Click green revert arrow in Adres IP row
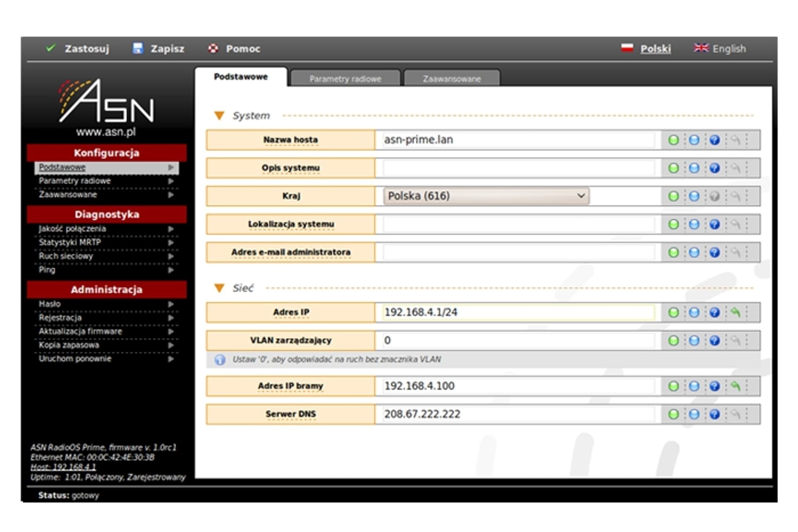This screenshot has width=798, height=532. [735, 312]
